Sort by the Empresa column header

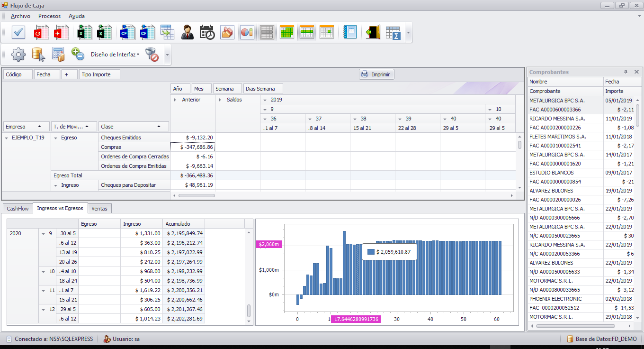pyautogui.click(x=26, y=127)
